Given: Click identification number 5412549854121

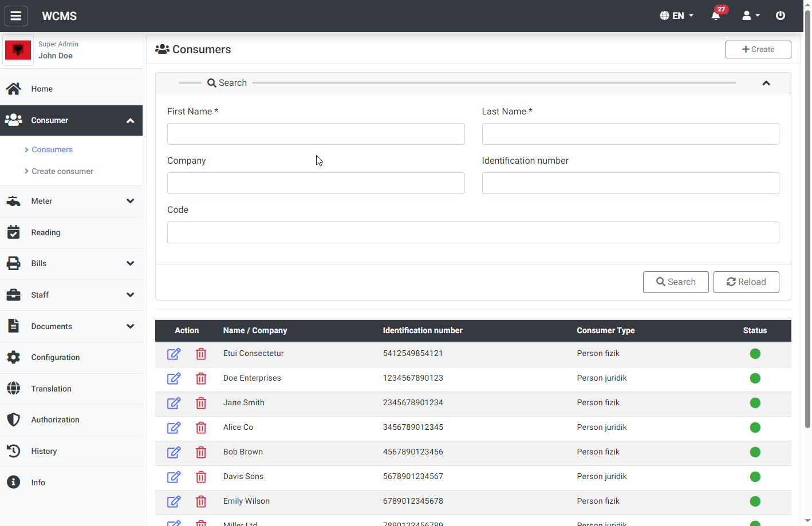Looking at the screenshot, I should pyautogui.click(x=413, y=353).
